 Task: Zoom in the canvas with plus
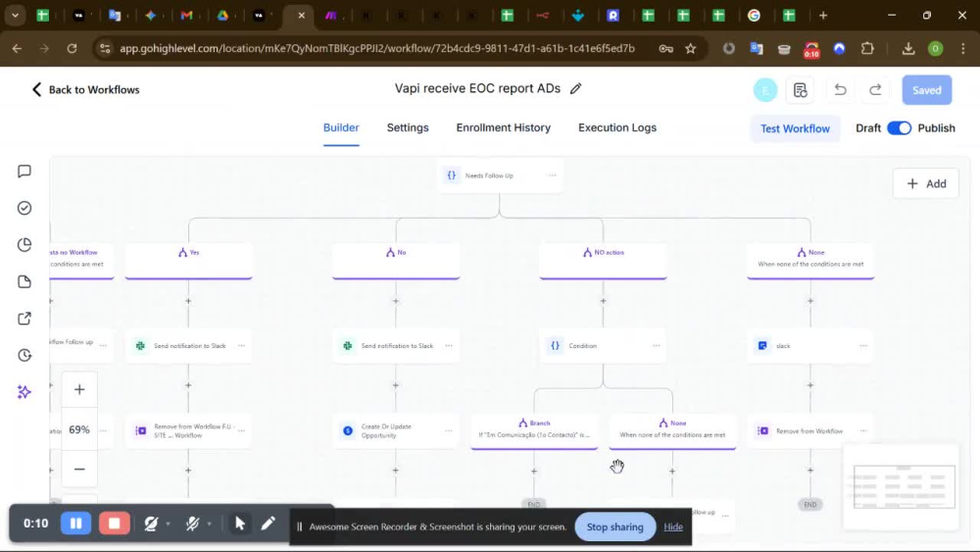(x=79, y=390)
